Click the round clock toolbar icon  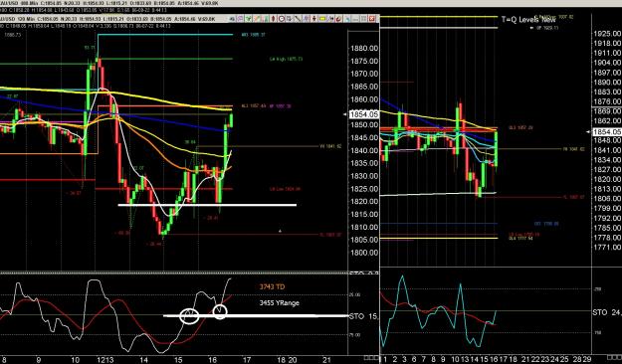coord(282,19)
